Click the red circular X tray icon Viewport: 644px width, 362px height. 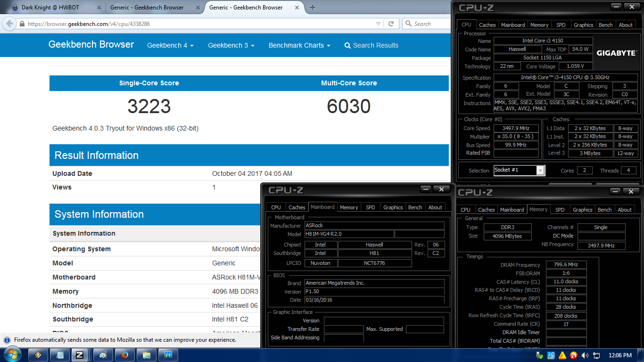pyautogui.click(x=574, y=355)
